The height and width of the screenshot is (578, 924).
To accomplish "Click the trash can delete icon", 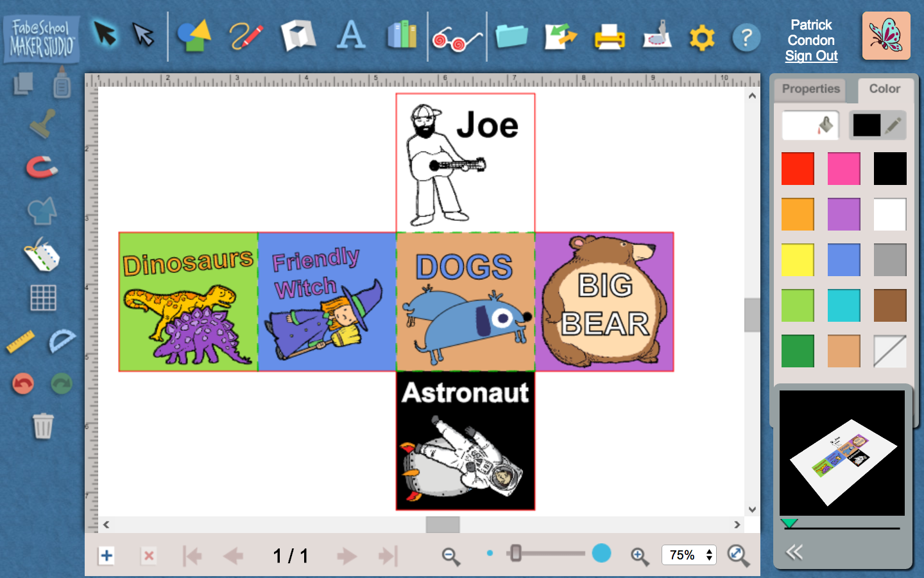I will pyautogui.click(x=43, y=425).
